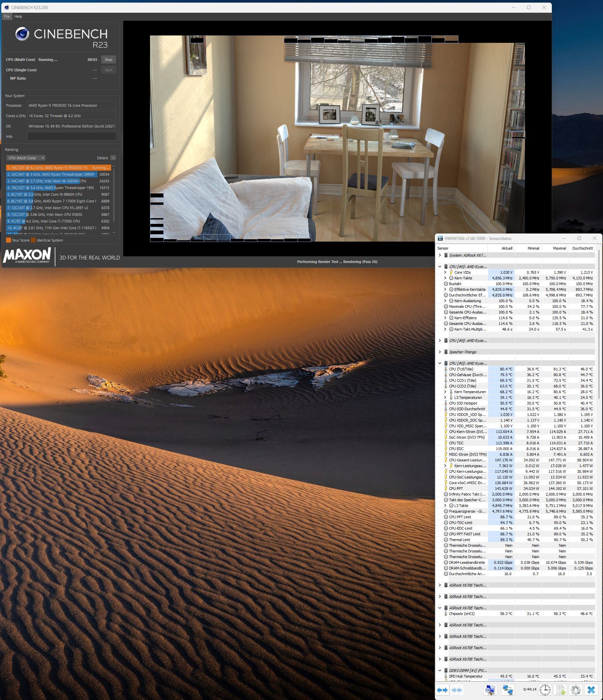Click the Details label in the Ranking panel
This screenshot has height=700, width=603.
[x=102, y=158]
